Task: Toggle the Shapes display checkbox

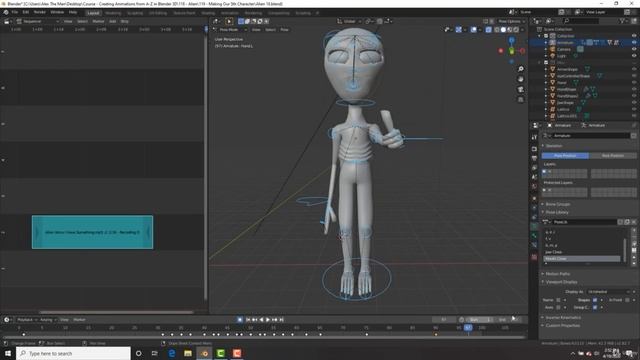Action: click(595, 300)
